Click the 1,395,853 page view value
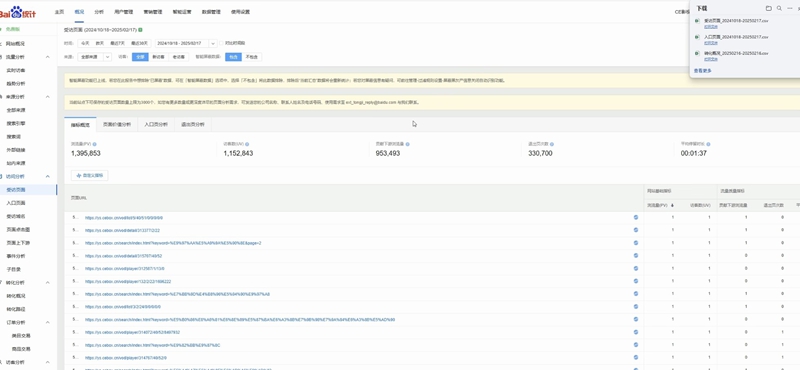 pyautogui.click(x=86, y=153)
